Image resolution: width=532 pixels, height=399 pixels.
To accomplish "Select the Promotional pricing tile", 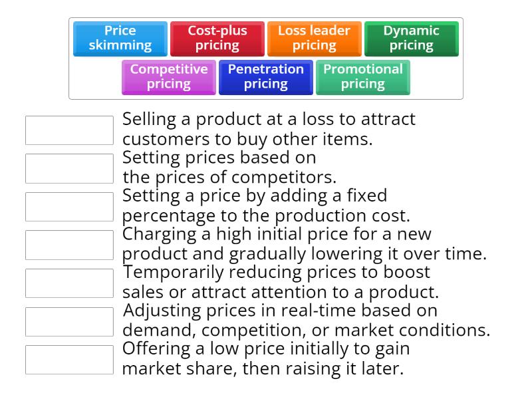I will [x=363, y=76].
